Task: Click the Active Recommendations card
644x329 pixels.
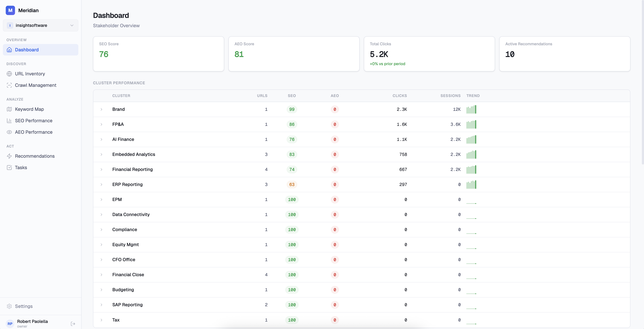Action: [x=565, y=54]
